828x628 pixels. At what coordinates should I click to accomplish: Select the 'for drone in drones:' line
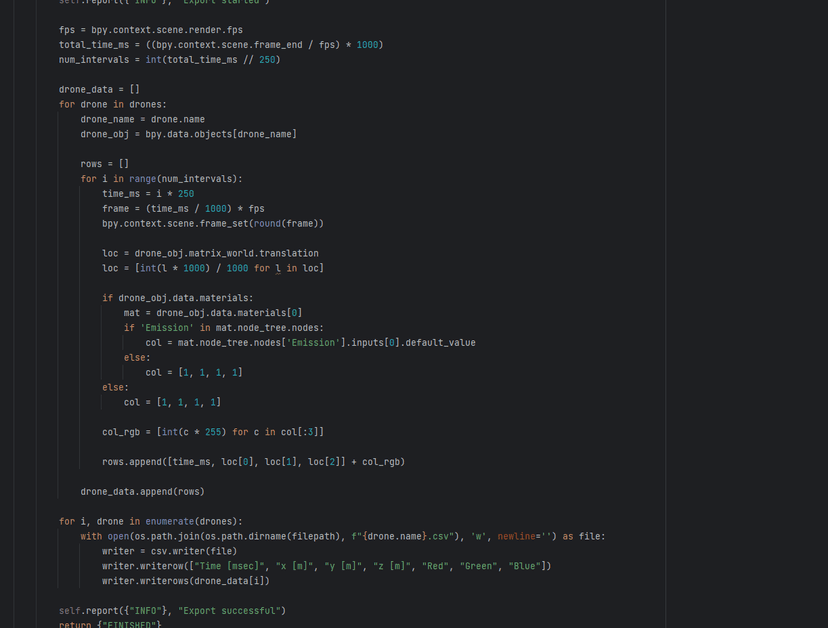point(112,105)
